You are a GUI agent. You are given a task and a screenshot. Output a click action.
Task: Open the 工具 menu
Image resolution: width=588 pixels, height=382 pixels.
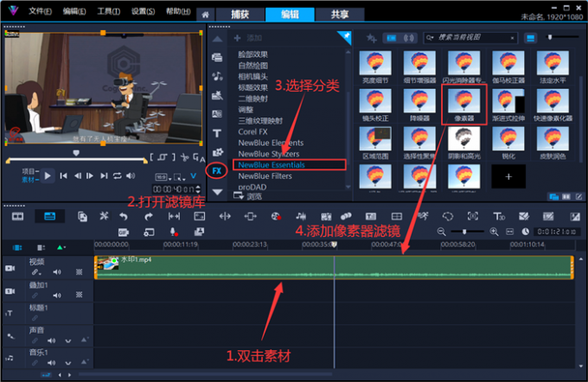point(108,11)
